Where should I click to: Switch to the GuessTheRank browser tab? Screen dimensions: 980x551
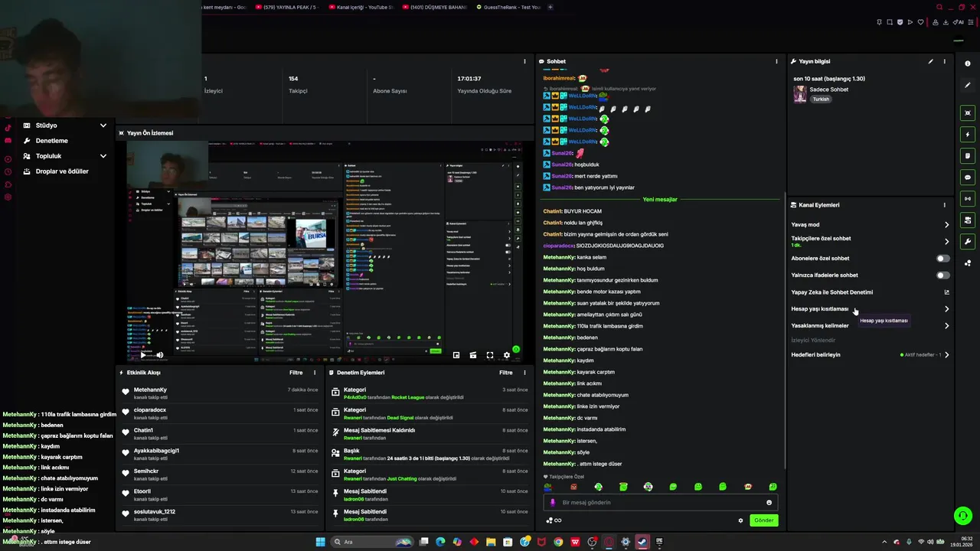pyautogui.click(x=508, y=7)
